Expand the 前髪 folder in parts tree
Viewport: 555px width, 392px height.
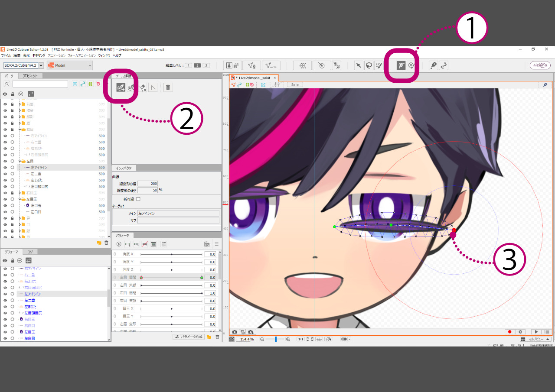click(x=20, y=104)
